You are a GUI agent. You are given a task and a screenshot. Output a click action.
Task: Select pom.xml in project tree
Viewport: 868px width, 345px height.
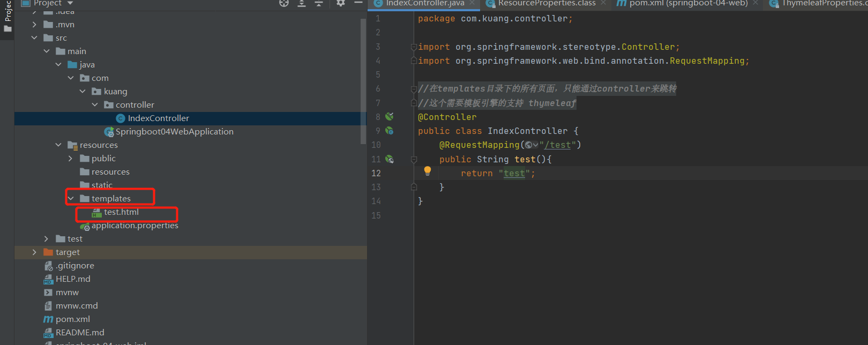point(67,319)
